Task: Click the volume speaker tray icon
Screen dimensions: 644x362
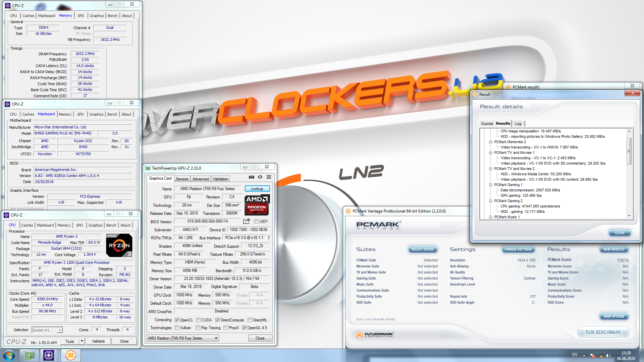Action: (x=608, y=356)
